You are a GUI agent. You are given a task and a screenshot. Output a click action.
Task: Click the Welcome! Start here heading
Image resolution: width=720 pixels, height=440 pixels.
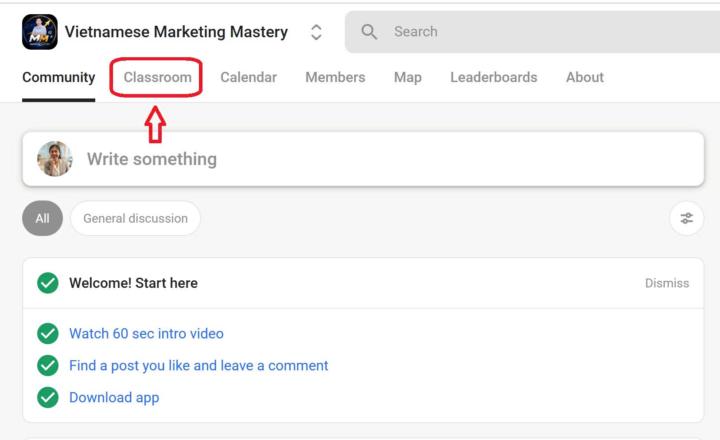pos(133,283)
